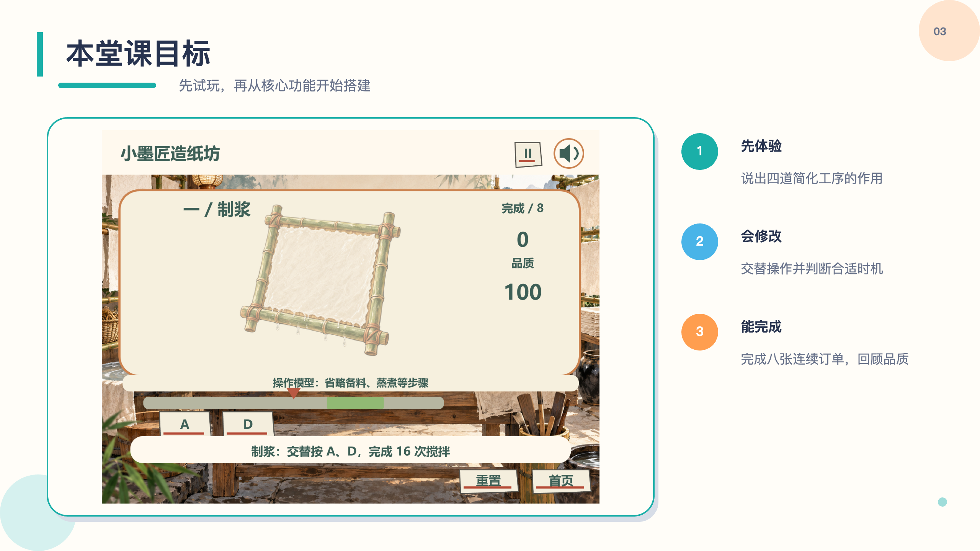
Task: Go to 首页 home button
Action: 561,481
